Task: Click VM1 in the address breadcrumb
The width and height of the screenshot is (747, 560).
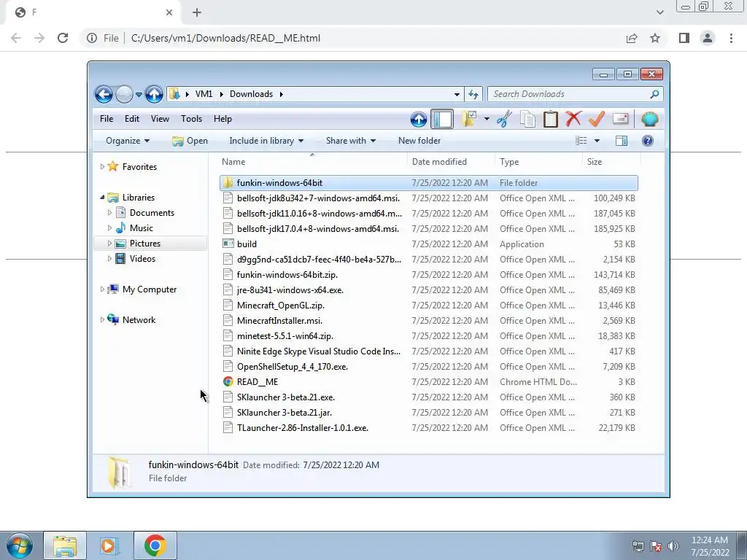Action: [x=204, y=94]
